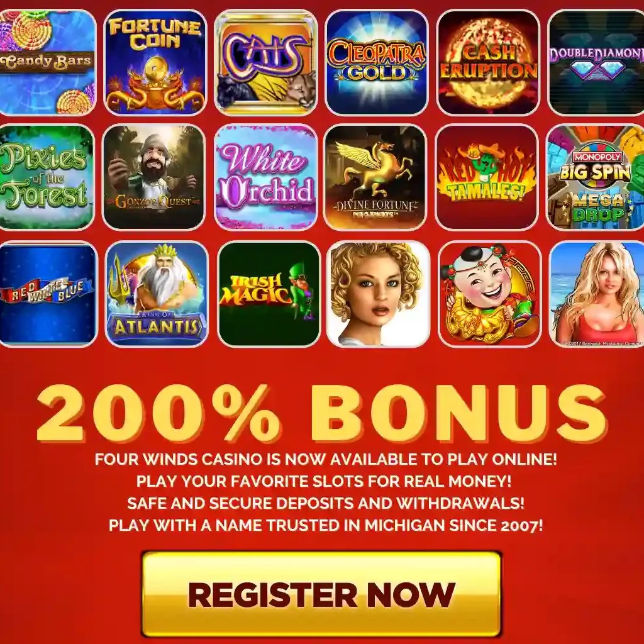644x644 pixels.
Task: Open the laughing child fortune game tile
Action: tap(489, 294)
